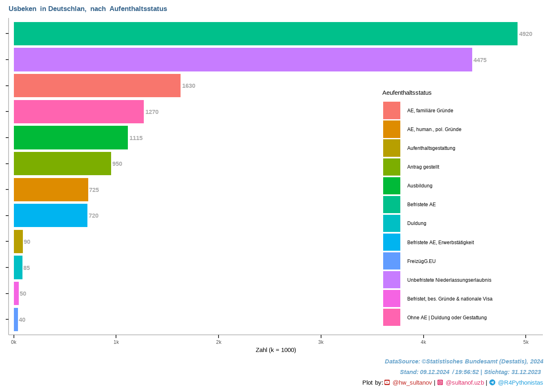Click the longest green bar labeled 4920

tap(266, 34)
